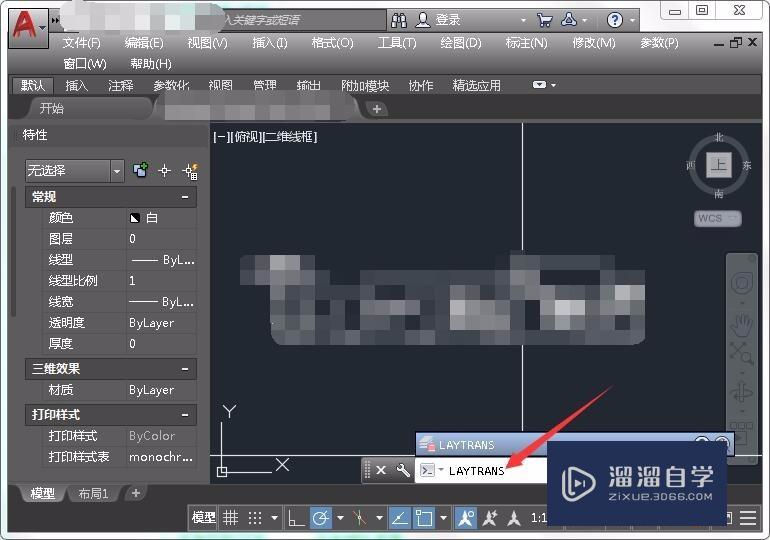Image resolution: width=770 pixels, height=540 pixels.
Task: Close the command line with X icon
Action: coord(381,470)
